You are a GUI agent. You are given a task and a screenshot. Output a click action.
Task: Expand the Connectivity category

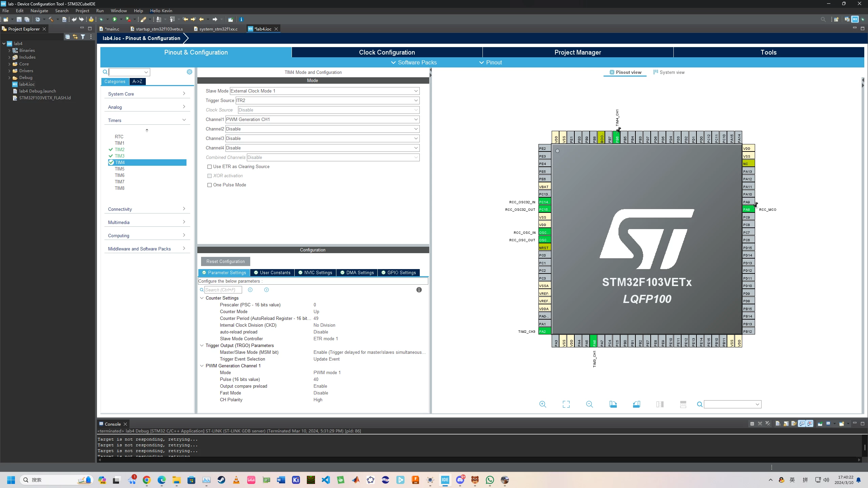tap(147, 209)
